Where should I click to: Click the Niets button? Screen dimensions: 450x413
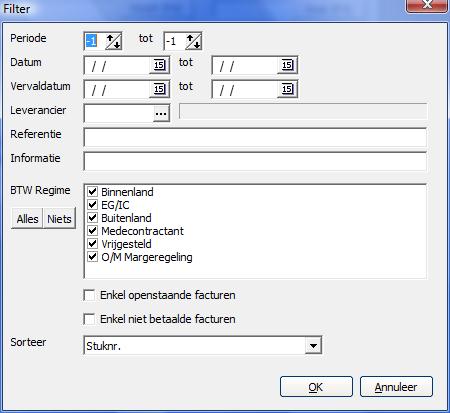point(59,219)
